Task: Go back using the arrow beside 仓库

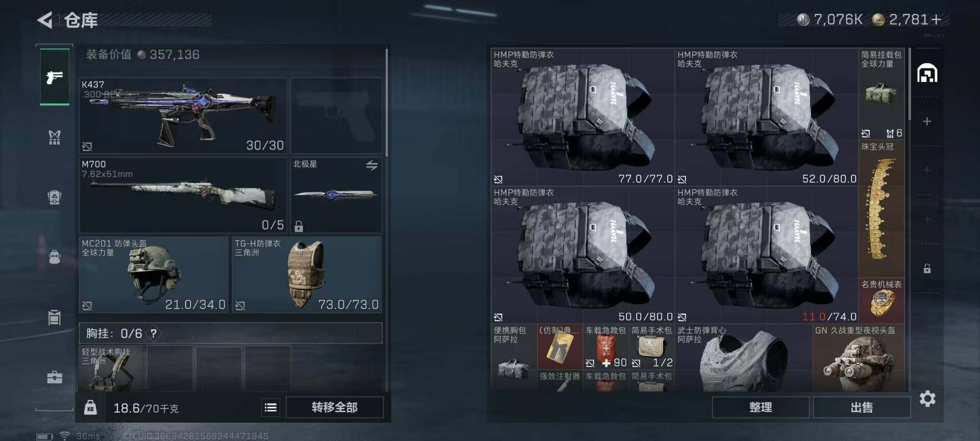Action: pos(45,20)
